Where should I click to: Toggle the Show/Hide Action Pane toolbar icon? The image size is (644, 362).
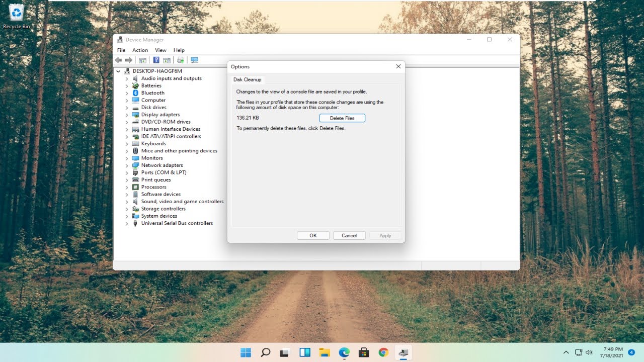tap(167, 60)
